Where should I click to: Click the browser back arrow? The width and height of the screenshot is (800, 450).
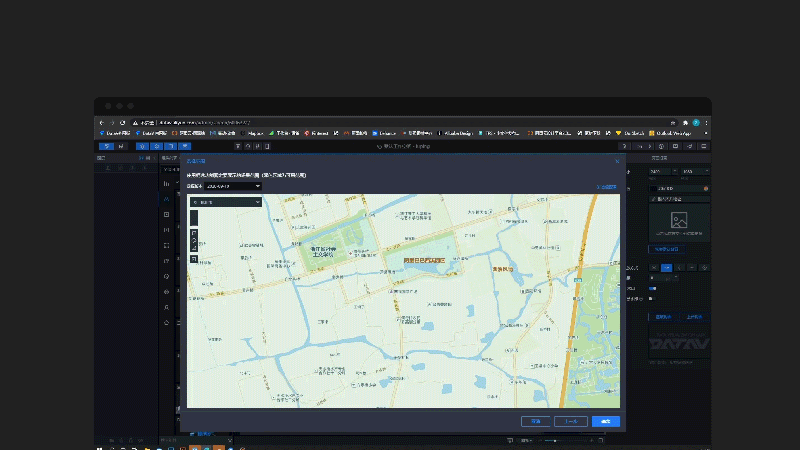tap(101, 122)
